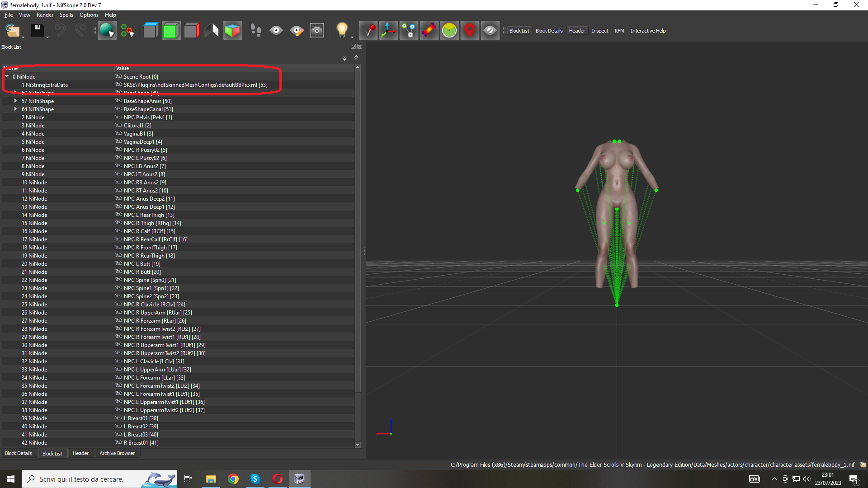The image size is (868, 488).
Task: Click the Windows search box
Action: (99, 479)
